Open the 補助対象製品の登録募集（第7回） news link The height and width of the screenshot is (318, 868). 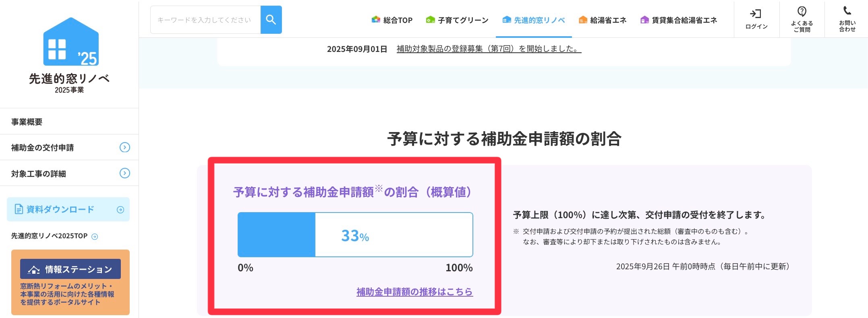click(x=489, y=49)
